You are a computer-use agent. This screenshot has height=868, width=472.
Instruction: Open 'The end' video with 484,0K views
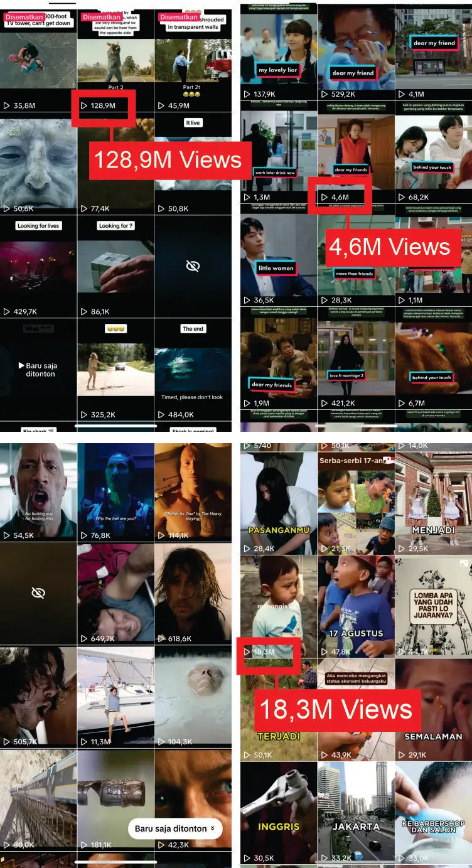click(193, 369)
